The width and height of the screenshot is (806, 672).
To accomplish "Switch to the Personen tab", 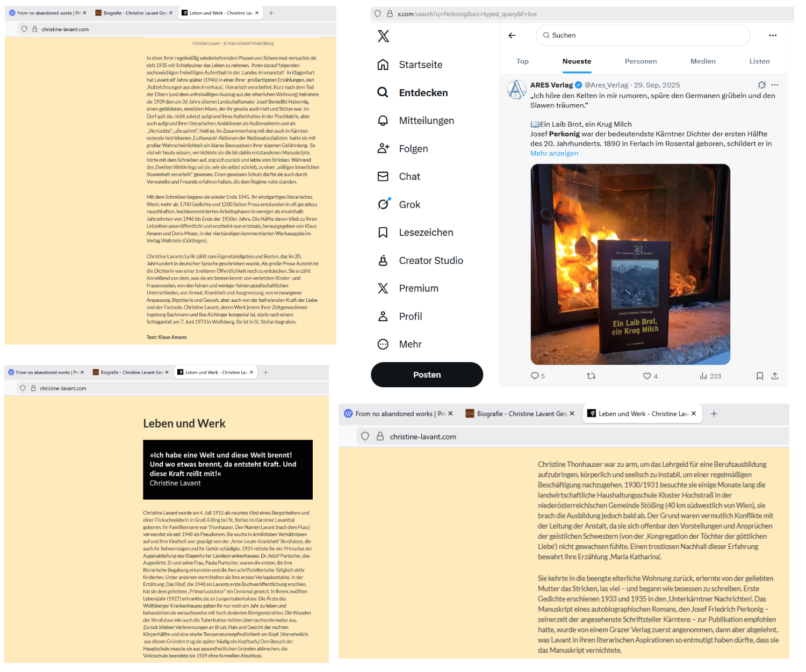I will 641,62.
